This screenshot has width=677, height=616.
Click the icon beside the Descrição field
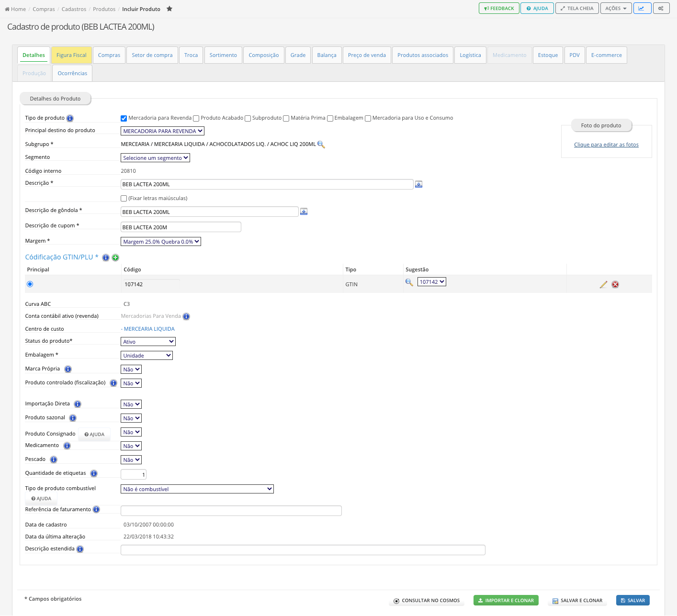click(x=418, y=184)
